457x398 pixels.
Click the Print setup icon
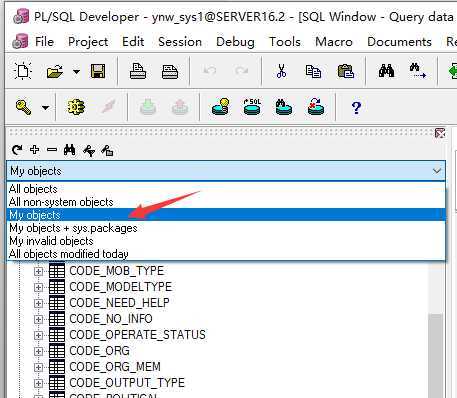tap(170, 71)
